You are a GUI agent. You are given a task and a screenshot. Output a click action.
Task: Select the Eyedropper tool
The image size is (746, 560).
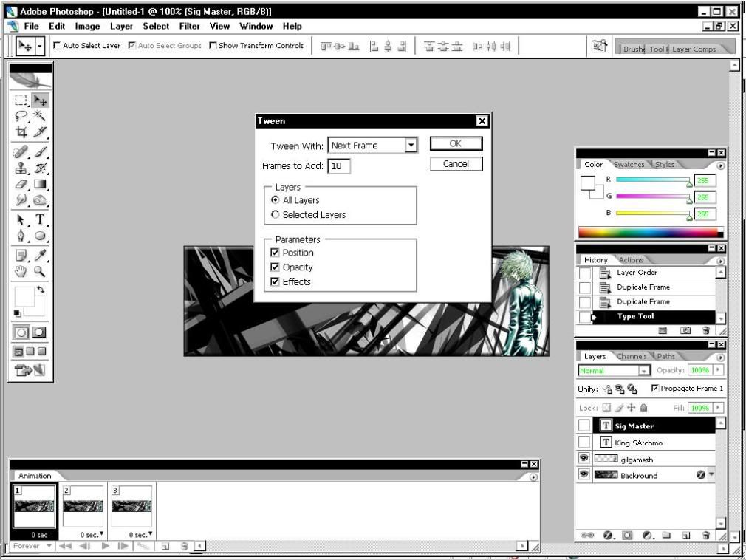[40, 256]
